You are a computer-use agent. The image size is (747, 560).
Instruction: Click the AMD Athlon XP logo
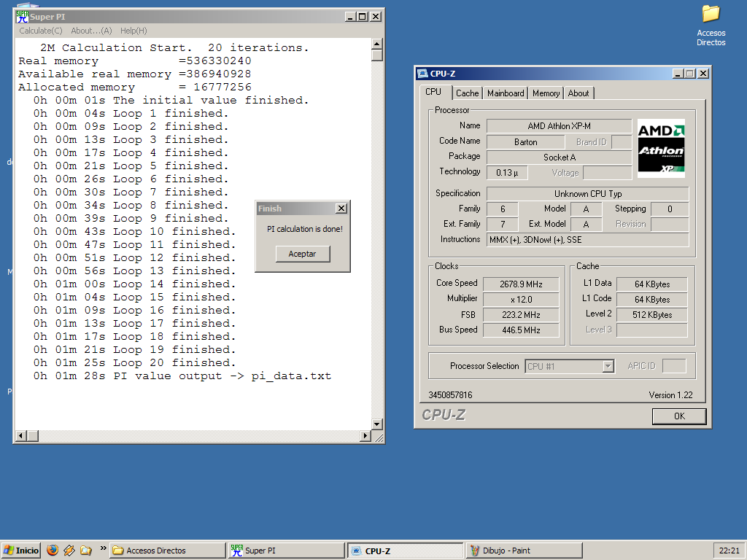point(661,148)
